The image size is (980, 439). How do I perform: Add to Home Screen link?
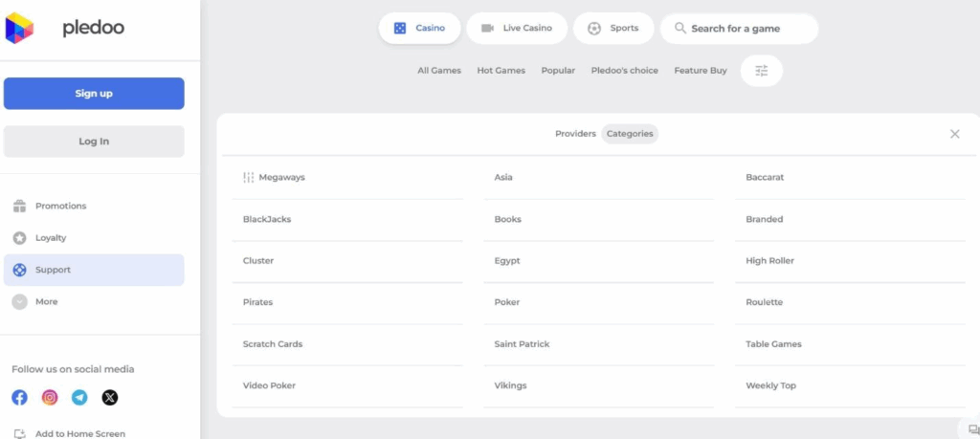[79, 433]
